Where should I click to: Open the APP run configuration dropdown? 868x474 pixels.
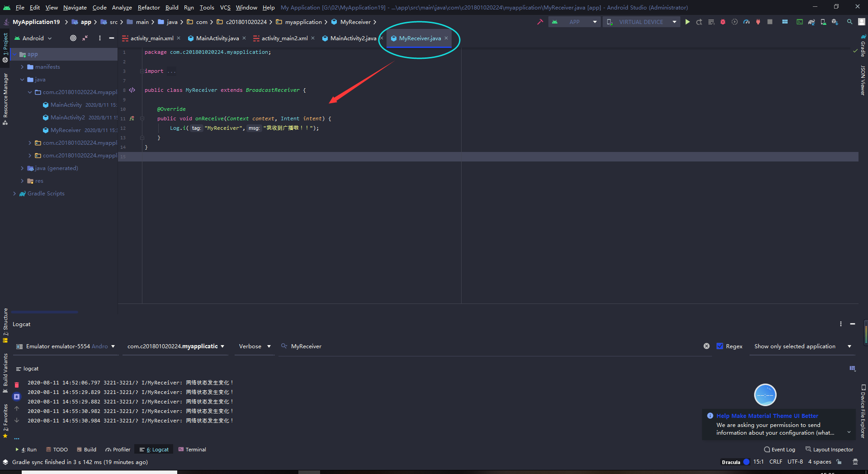point(574,22)
